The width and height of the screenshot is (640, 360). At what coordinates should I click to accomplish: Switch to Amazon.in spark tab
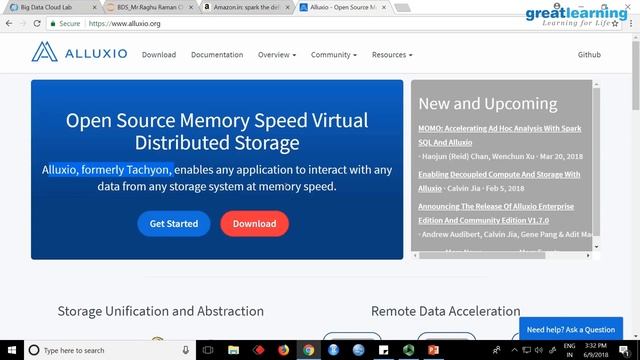click(x=246, y=7)
